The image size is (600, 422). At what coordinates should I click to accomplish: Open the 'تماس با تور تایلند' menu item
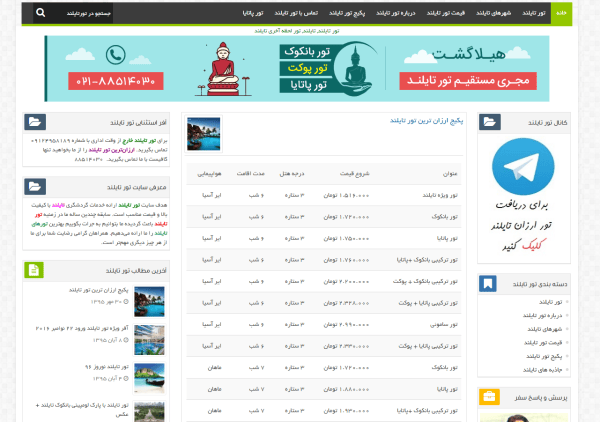[296, 13]
